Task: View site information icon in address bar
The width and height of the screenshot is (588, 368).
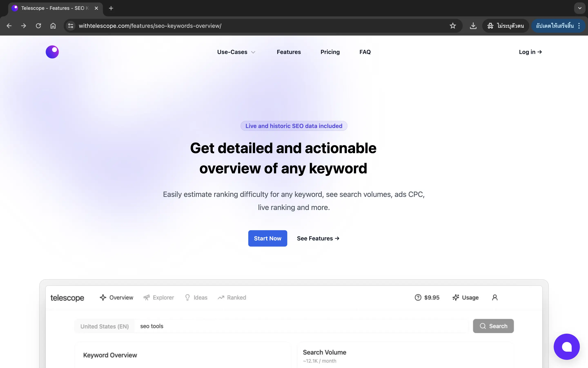Action: tap(71, 26)
